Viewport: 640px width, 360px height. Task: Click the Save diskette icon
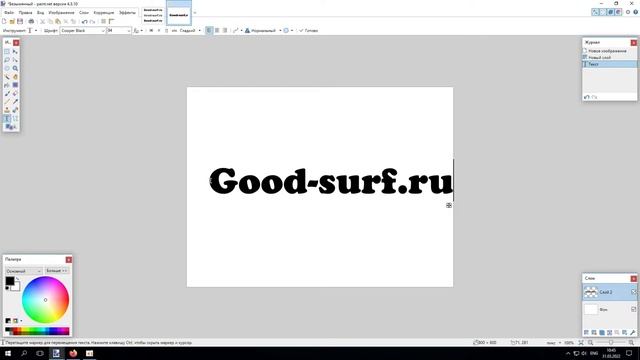point(20,21)
